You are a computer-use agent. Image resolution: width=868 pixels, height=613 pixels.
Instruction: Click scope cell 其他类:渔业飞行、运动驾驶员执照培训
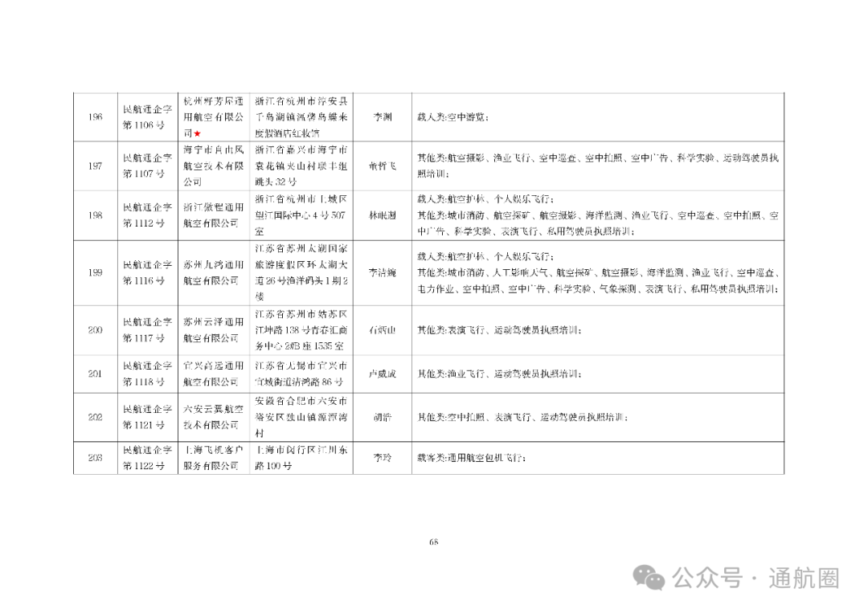(598, 374)
